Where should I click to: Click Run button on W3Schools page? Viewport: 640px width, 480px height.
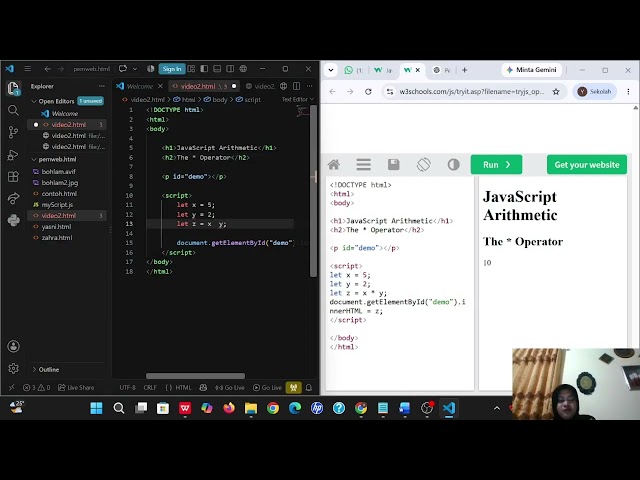(496, 164)
